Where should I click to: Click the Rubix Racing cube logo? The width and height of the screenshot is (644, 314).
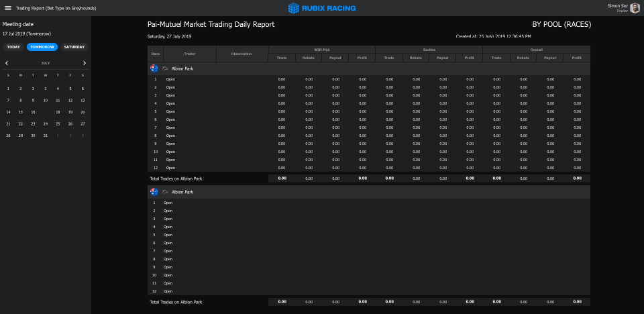coord(293,8)
